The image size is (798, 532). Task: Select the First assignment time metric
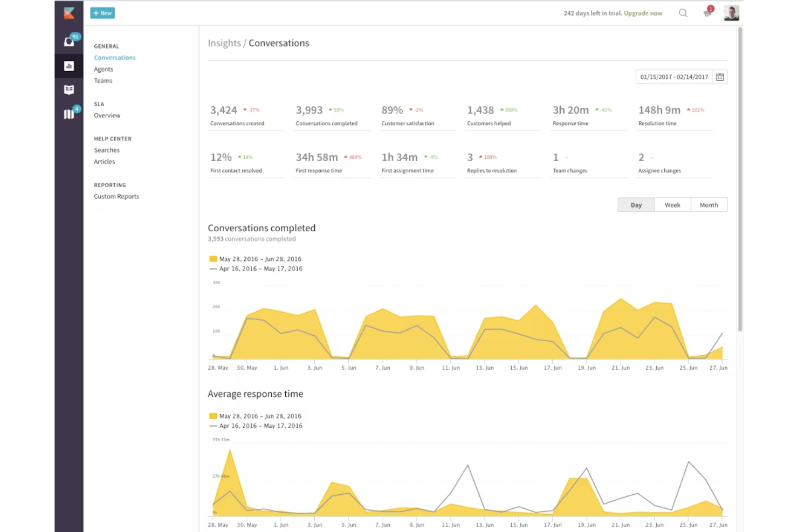(418, 163)
